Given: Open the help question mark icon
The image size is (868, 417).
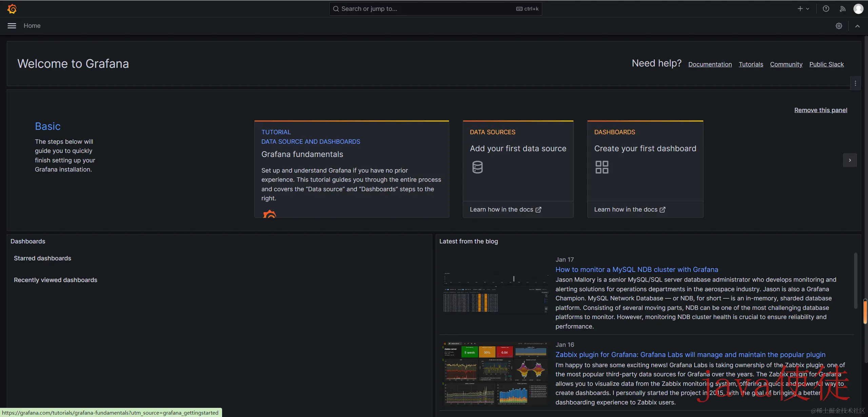Looking at the screenshot, I should point(826,9).
